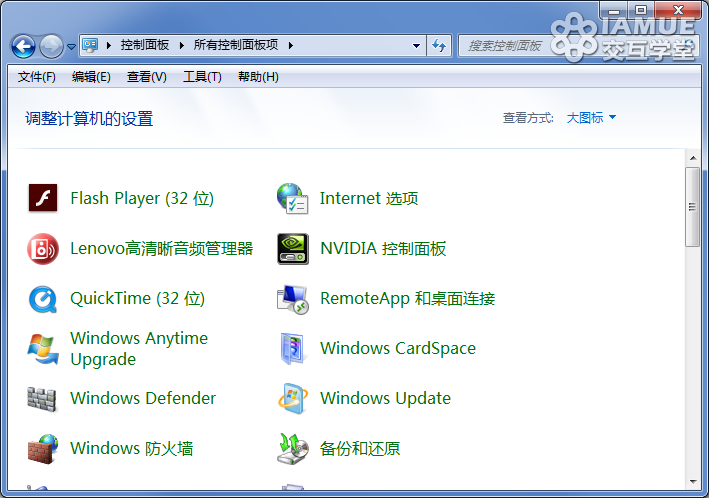Click the refresh button beside address bar
709x498 pixels.
(439, 45)
